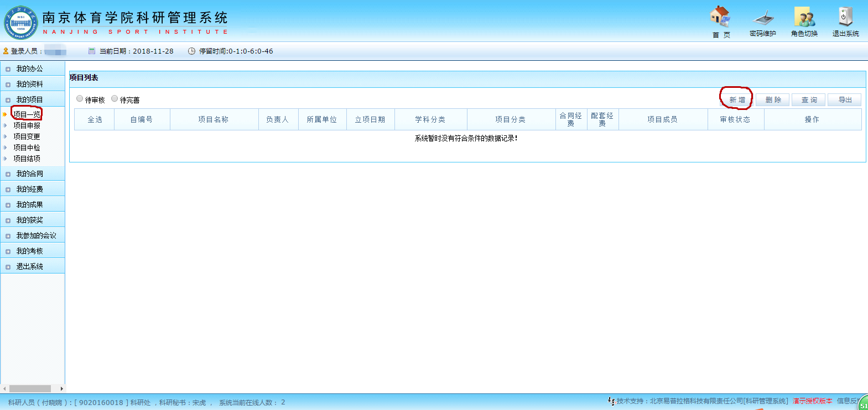The width and height of the screenshot is (868, 410).
Task: Click the home page house icon
Action: (x=720, y=17)
